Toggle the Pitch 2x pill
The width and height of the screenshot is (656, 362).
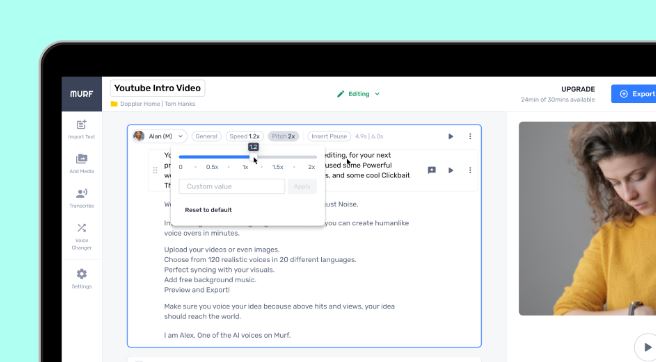[x=283, y=136]
